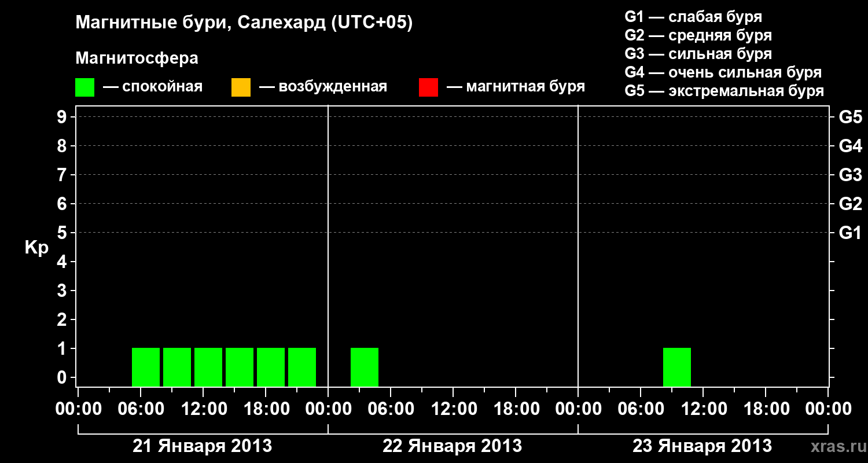The height and width of the screenshot is (463, 868).
Task: Click the '00:00' label starting 21 Января
Action: [78, 409]
